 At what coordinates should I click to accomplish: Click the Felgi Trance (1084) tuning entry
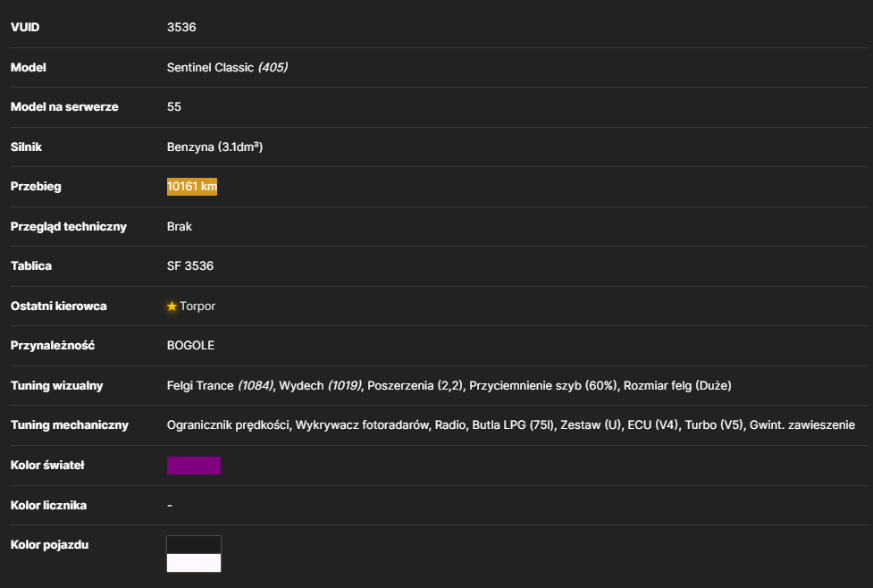click(x=220, y=386)
